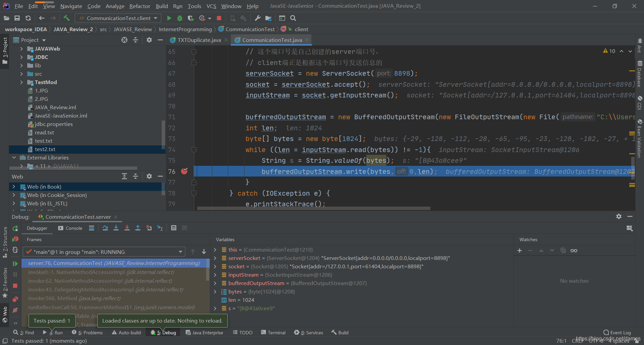This screenshot has width=644, height=345.
Task: Click InternetProgramming in the breadcrumb bar
Action: point(185,29)
